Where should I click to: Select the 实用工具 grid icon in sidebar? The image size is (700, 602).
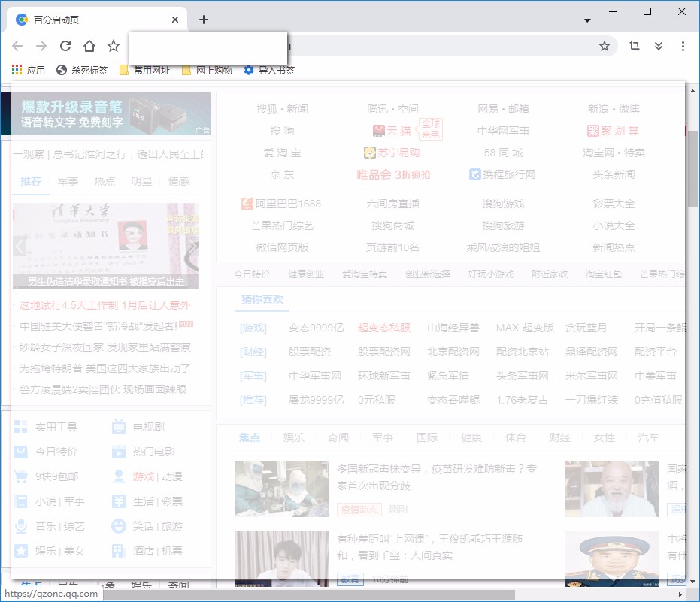pyautogui.click(x=20, y=426)
